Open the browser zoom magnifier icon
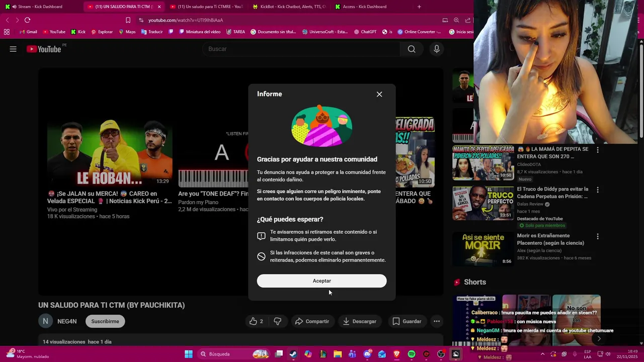Screen dimensions: 644x362 click(456, 20)
